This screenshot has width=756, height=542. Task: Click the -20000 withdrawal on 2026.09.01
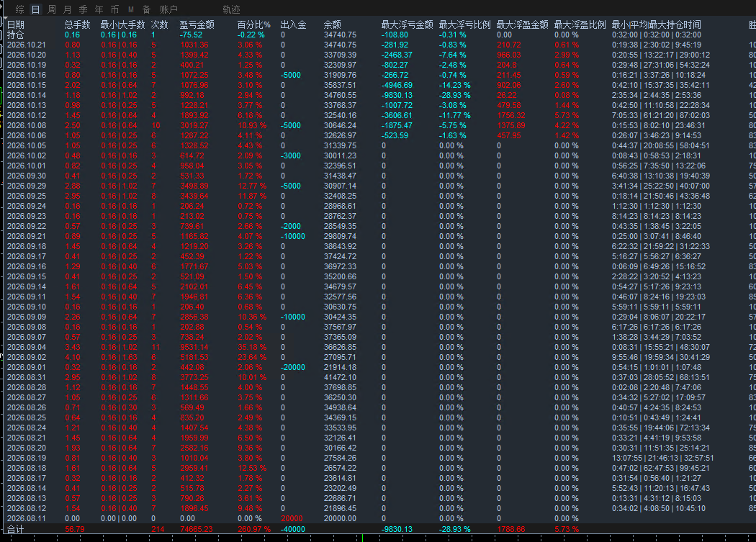(292, 367)
